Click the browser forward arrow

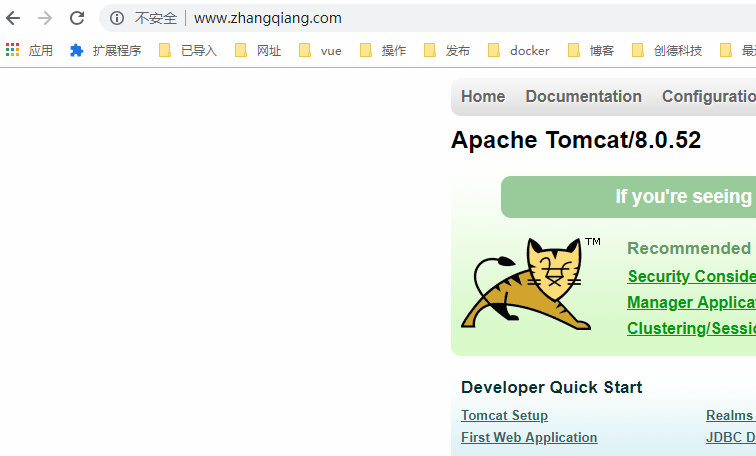45,18
